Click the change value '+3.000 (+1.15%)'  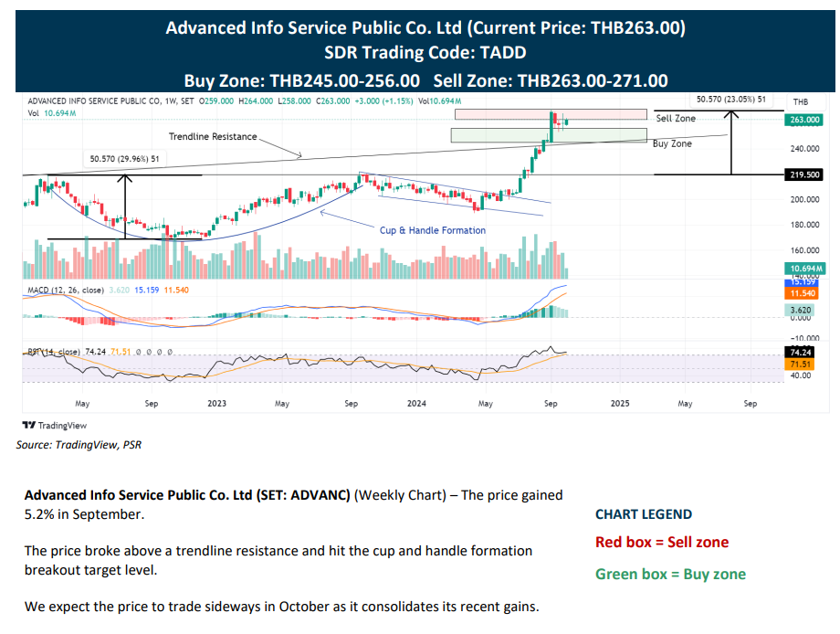(383, 100)
